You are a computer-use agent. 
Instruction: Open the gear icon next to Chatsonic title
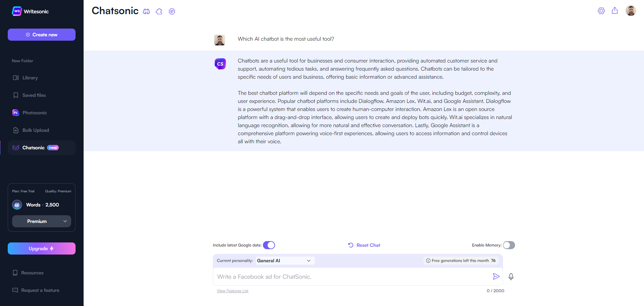(x=172, y=11)
